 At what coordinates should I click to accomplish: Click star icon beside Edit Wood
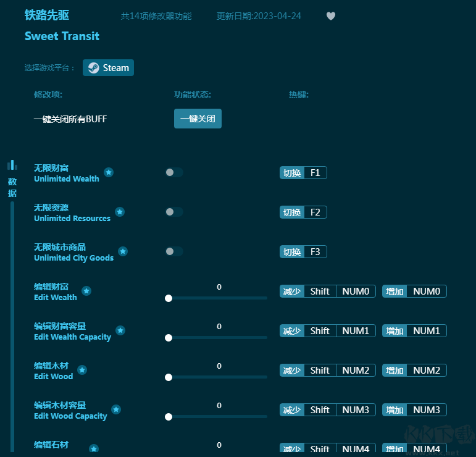(82, 370)
